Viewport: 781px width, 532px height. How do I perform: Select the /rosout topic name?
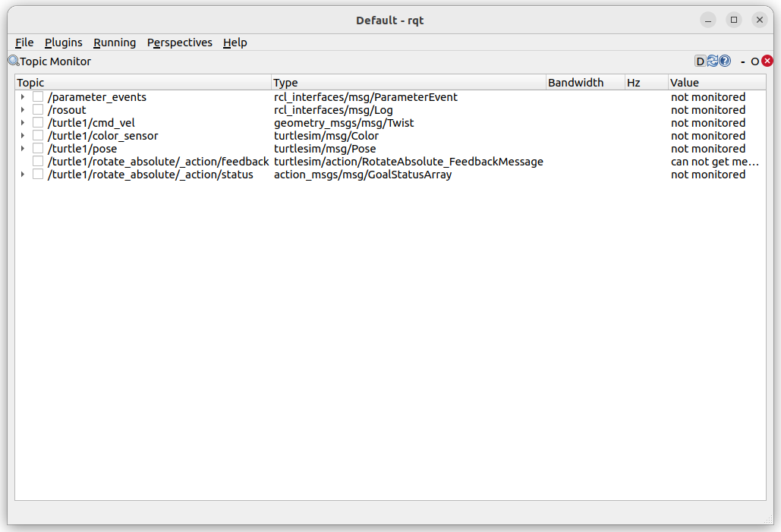67,110
